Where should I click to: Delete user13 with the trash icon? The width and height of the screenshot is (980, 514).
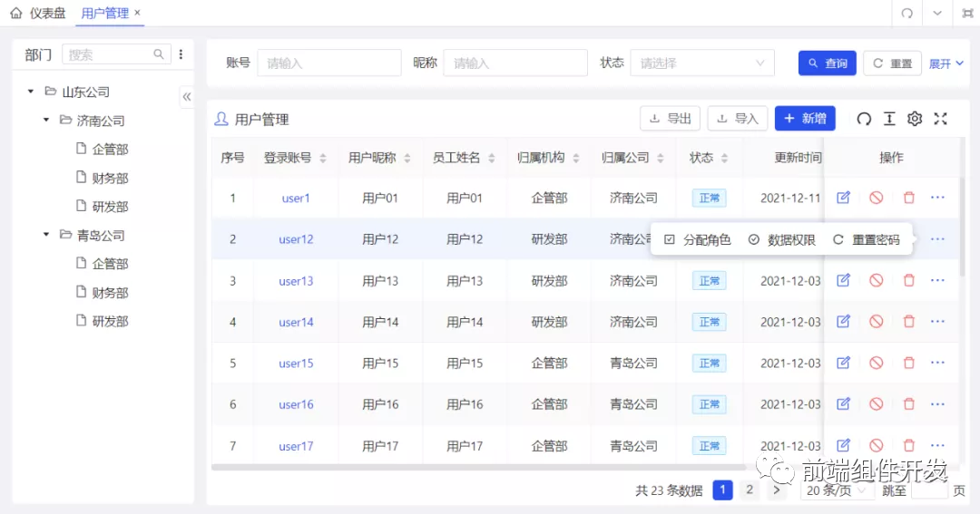(x=908, y=280)
